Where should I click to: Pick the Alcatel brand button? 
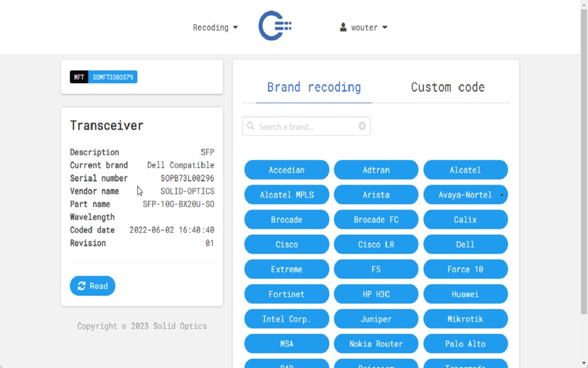click(465, 170)
